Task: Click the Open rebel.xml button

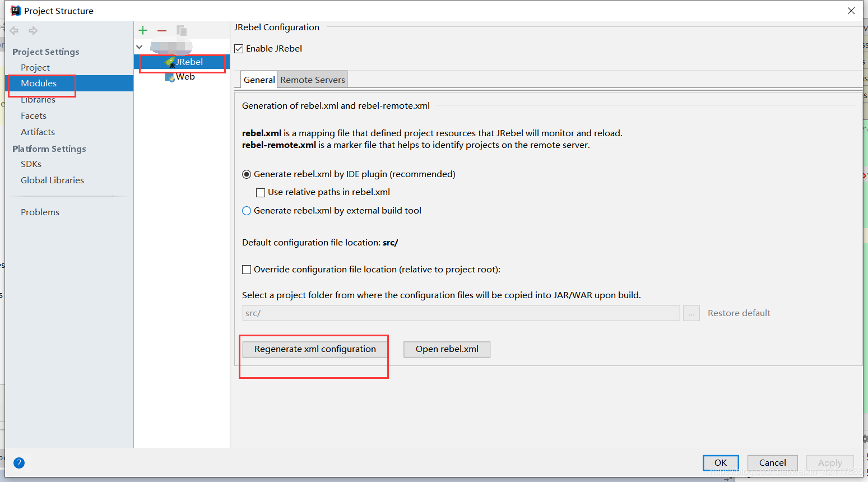Action: point(447,349)
